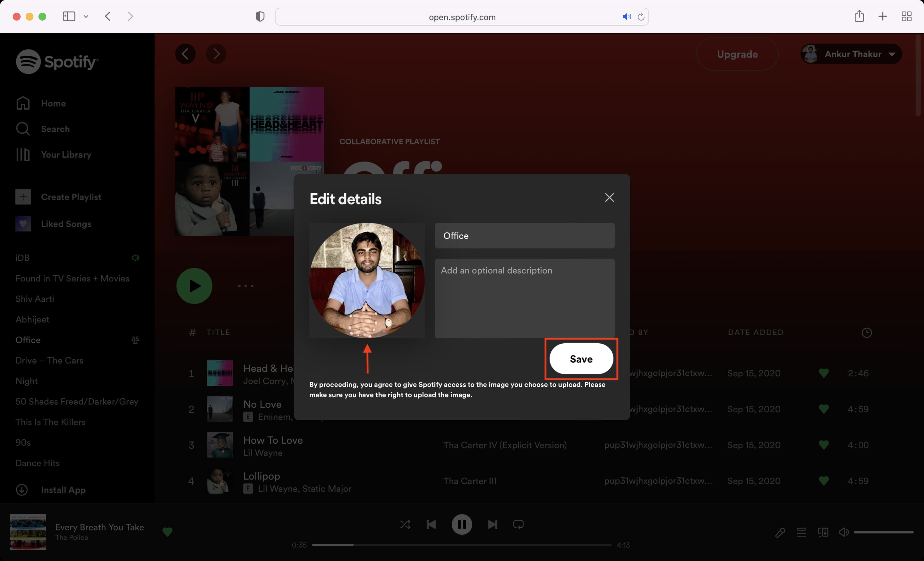
Task: Click Create Playlist plus icon
Action: point(23,197)
